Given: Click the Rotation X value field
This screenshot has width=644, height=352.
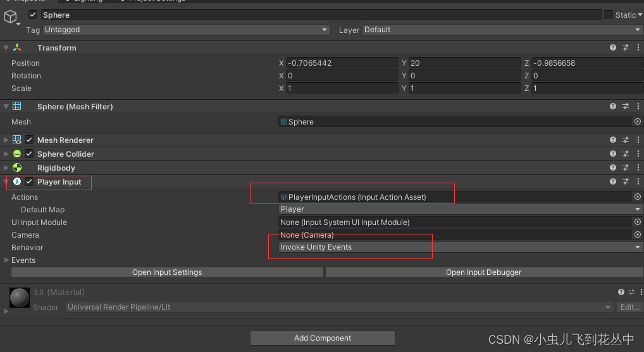Looking at the screenshot, I should pos(342,75).
